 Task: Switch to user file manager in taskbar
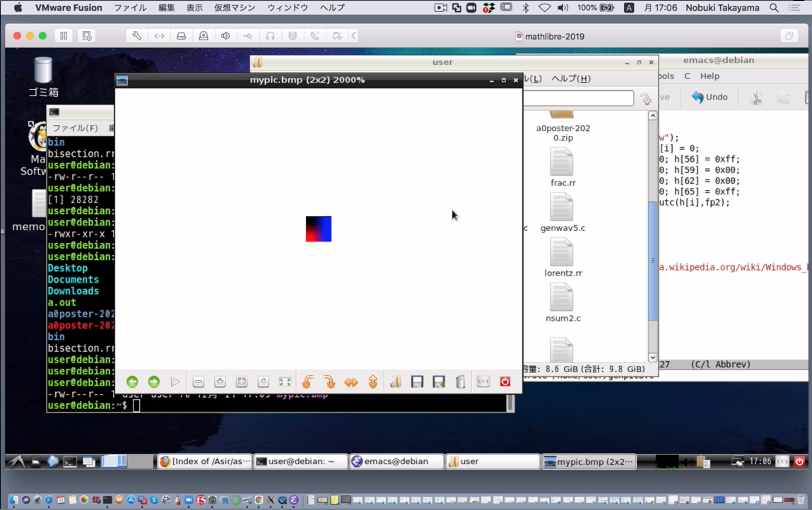tap(493, 461)
